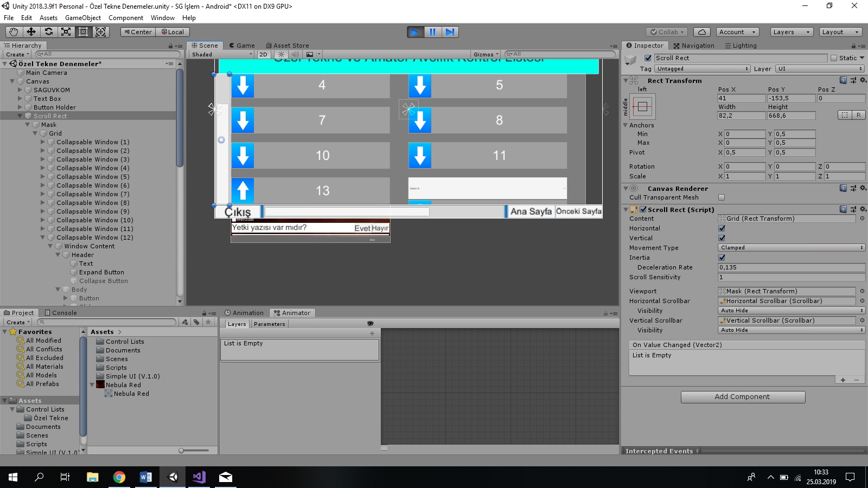Open Rect Transform help icon

coord(843,80)
